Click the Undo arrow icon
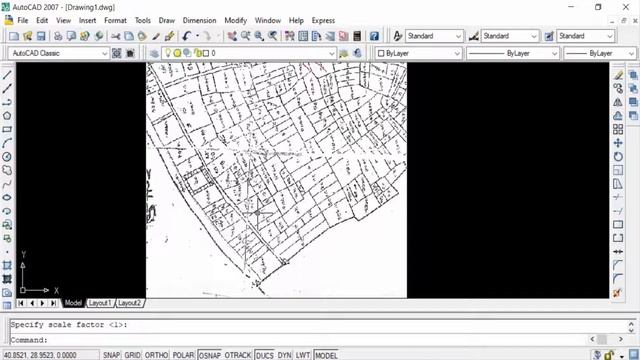Image resolution: width=640 pixels, height=360 pixels. 187,36
